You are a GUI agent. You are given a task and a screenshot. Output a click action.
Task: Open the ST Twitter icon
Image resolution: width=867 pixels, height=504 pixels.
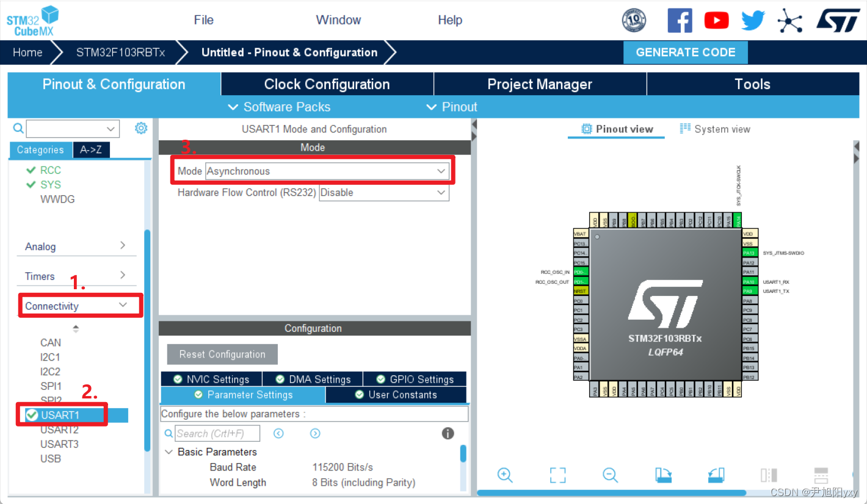coord(753,21)
